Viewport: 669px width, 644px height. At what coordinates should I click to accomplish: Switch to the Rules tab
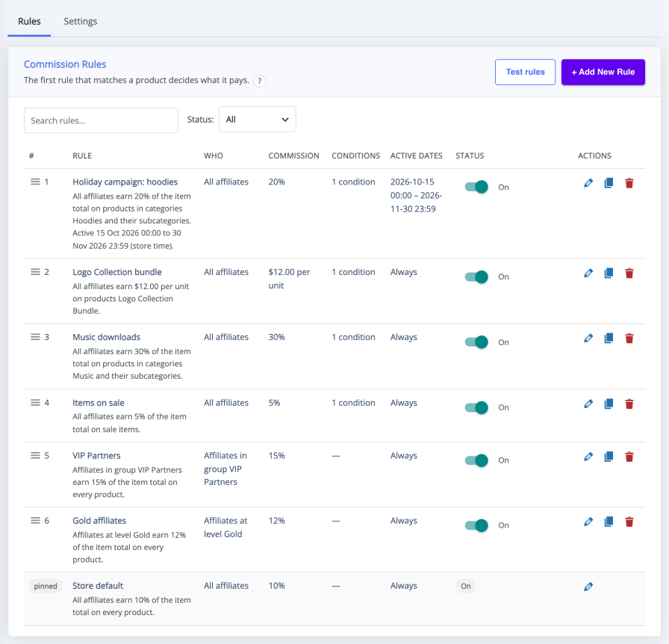tap(29, 22)
